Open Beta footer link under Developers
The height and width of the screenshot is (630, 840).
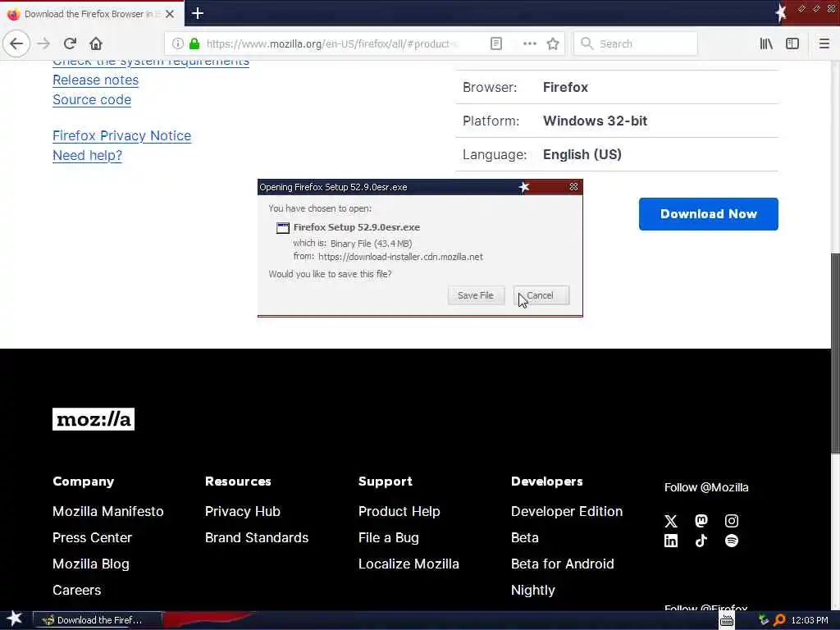coord(524,537)
